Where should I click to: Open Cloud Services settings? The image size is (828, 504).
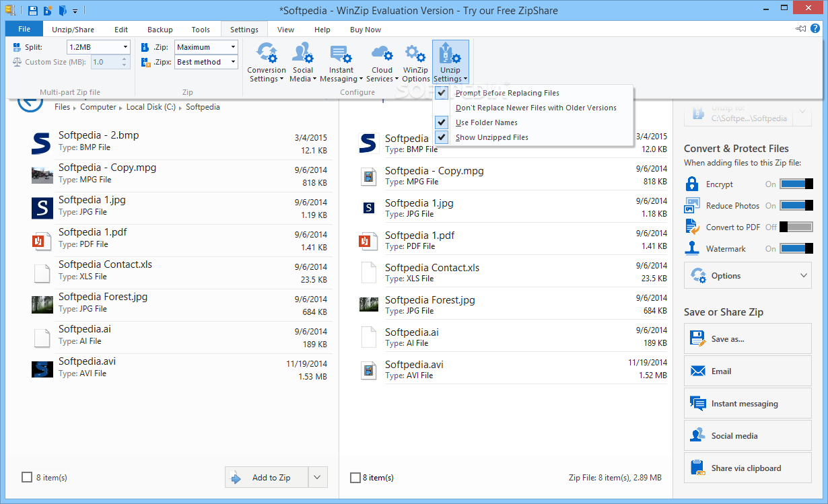click(382, 62)
